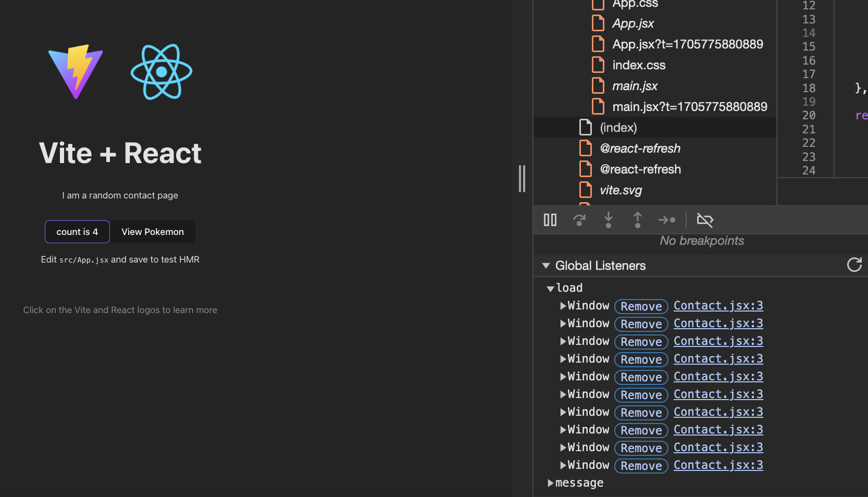868x497 pixels.
Task: Expand the last Window listener under load
Action: click(563, 465)
